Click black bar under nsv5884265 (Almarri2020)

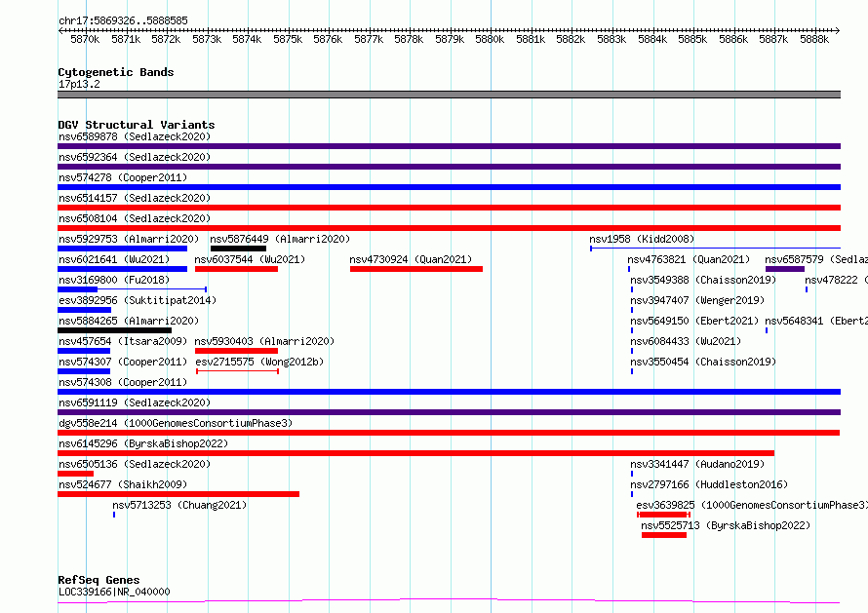[114, 330]
